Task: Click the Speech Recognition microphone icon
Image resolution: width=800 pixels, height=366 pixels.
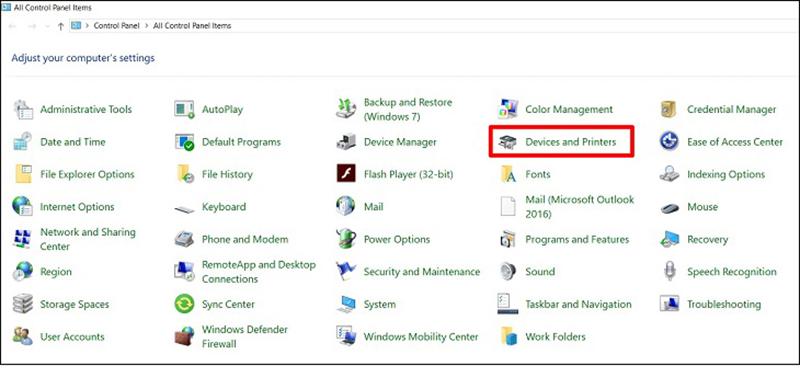Action: [x=669, y=272]
